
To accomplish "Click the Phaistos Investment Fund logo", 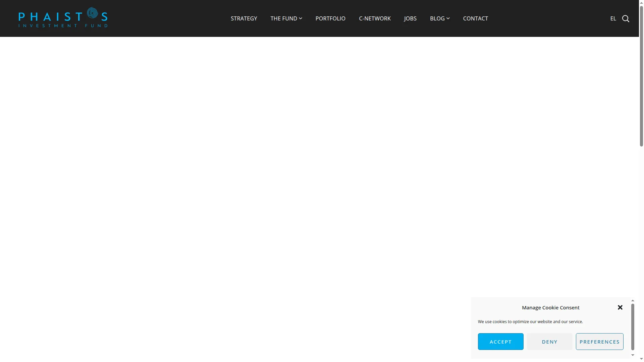I will (63, 17).
